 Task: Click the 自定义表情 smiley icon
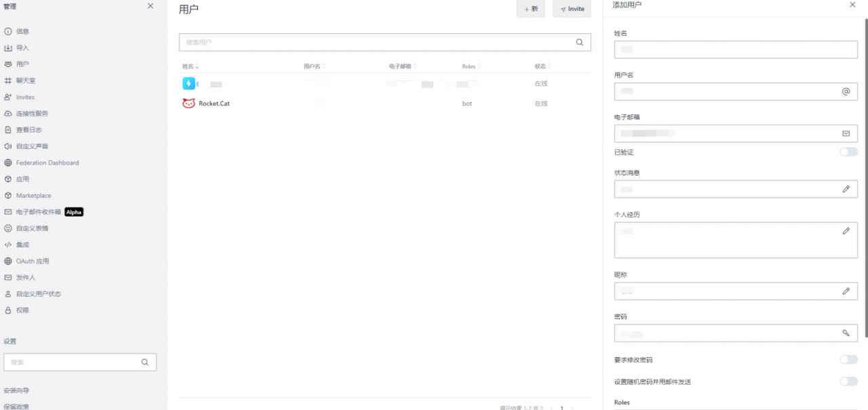tap(8, 228)
